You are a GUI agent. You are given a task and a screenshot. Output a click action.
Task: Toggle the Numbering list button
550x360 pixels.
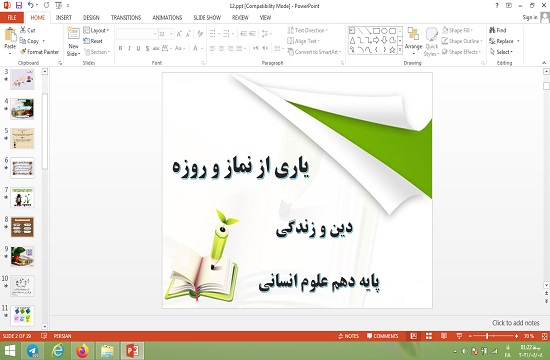[x=226, y=34]
